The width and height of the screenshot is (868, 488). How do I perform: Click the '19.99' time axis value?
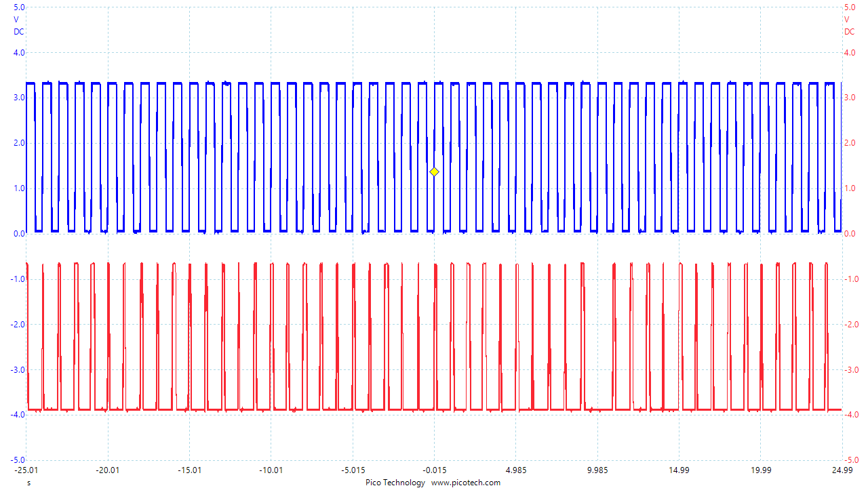tap(761, 470)
